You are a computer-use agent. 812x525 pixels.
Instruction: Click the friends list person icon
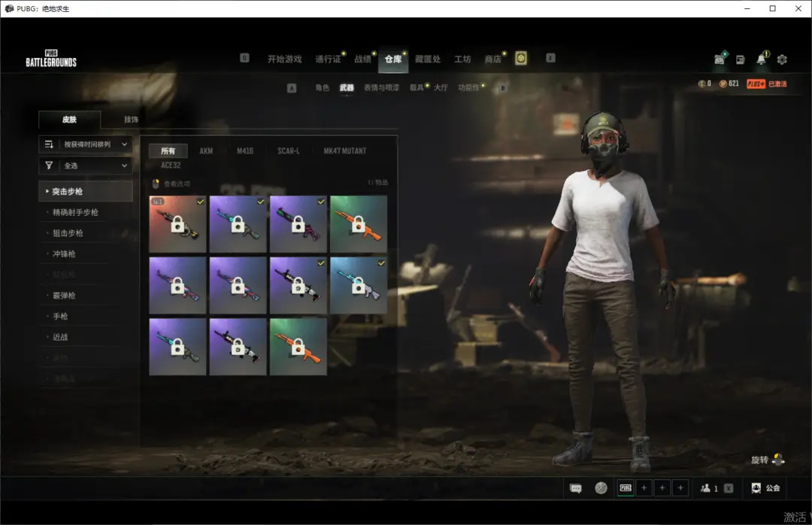click(x=705, y=488)
